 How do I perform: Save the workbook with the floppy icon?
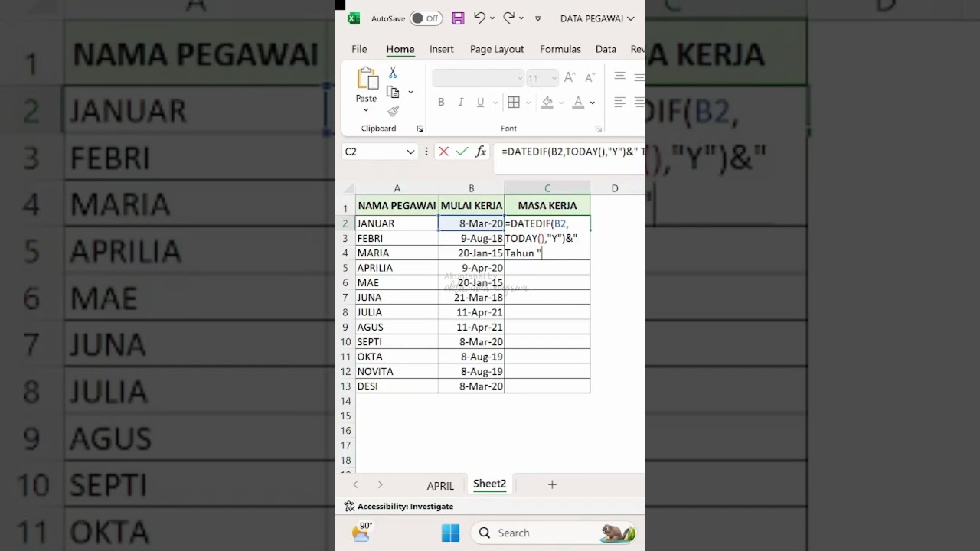(x=458, y=18)
